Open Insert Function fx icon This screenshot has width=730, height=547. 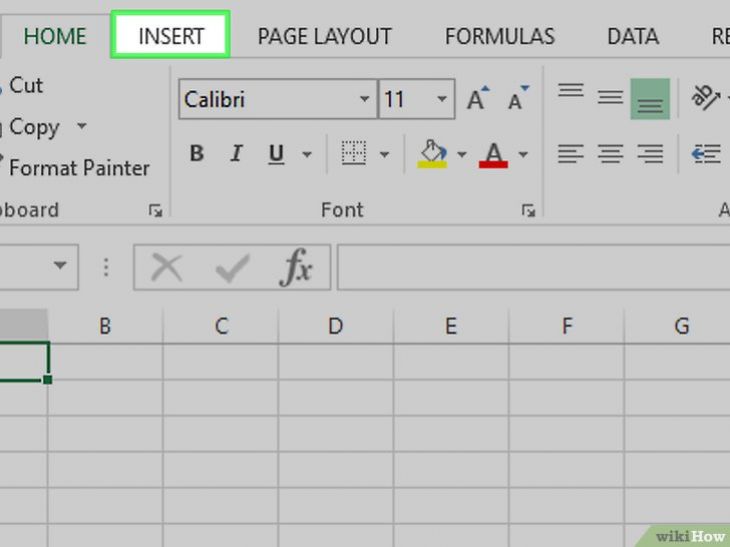point(295,267)
